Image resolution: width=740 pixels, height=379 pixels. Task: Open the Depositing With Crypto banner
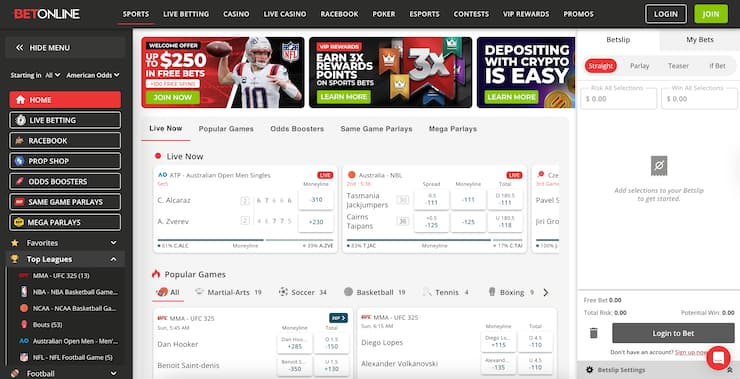[x=526, y=72]
